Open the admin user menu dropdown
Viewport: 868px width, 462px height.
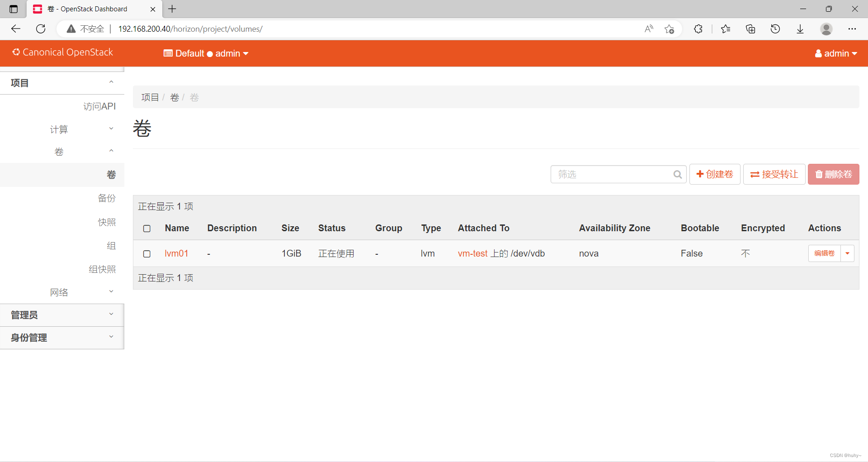click(x=836, y=53)
